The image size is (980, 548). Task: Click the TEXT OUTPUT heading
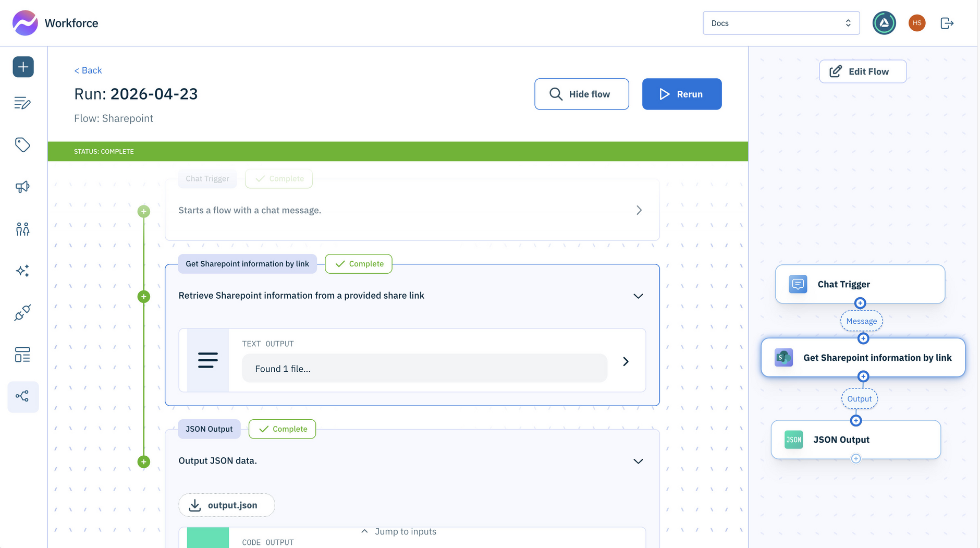click(268, 344)
